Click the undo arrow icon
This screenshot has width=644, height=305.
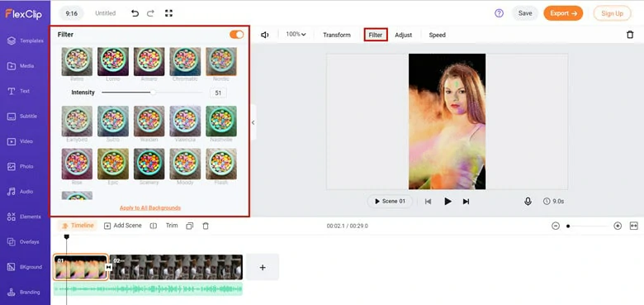point(135,13)
